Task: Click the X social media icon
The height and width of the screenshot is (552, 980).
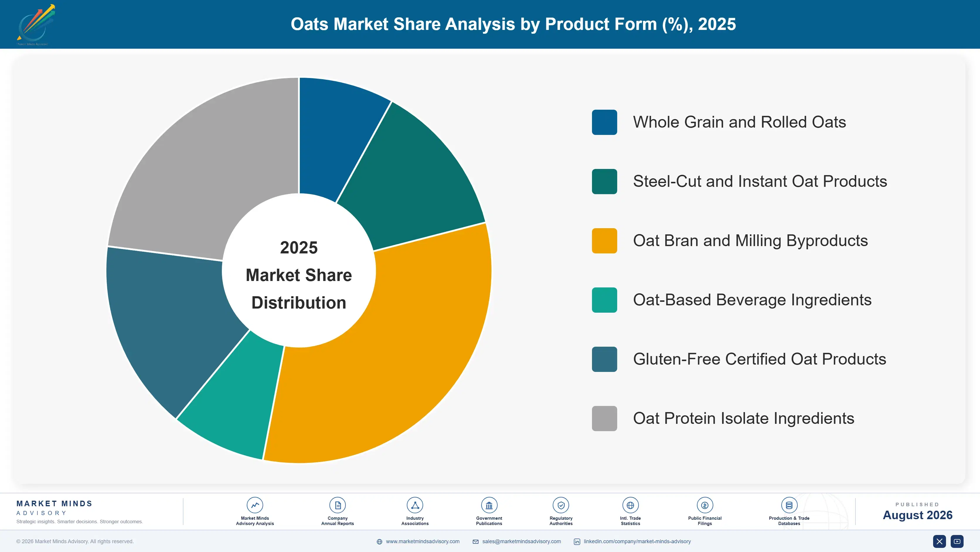Action: 939,541
